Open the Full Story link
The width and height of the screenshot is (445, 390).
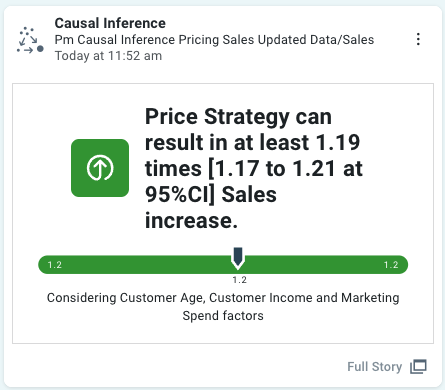[x=374, y=367]
